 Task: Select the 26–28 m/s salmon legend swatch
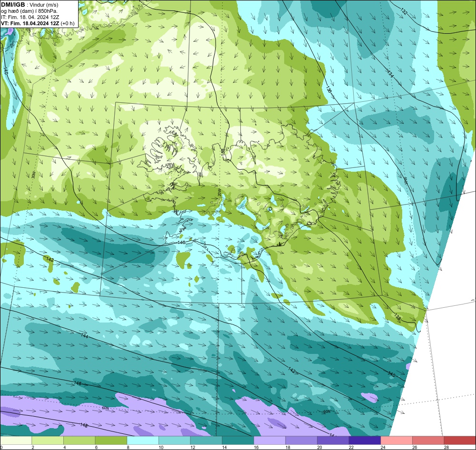428,440
